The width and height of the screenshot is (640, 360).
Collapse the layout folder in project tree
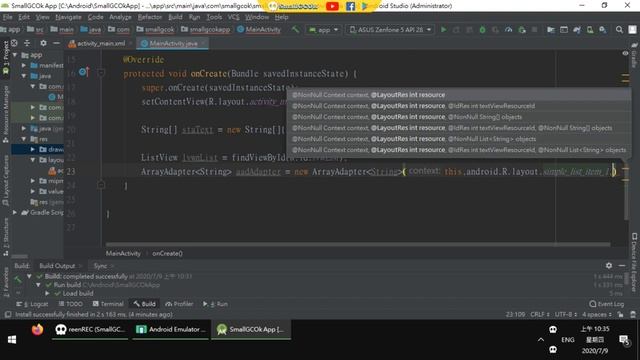(x=33, y=160)
